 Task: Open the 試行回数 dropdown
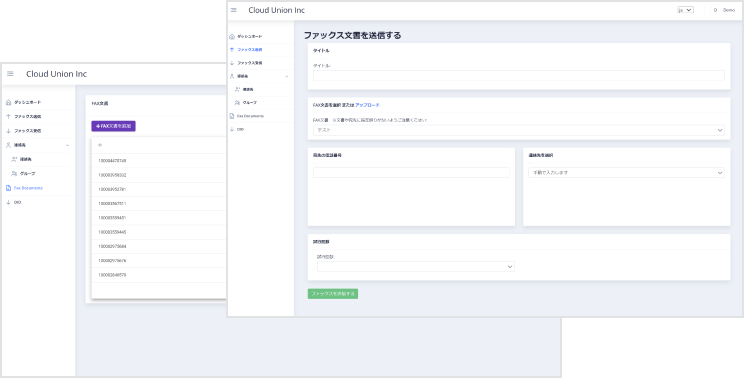click(416, 267)
